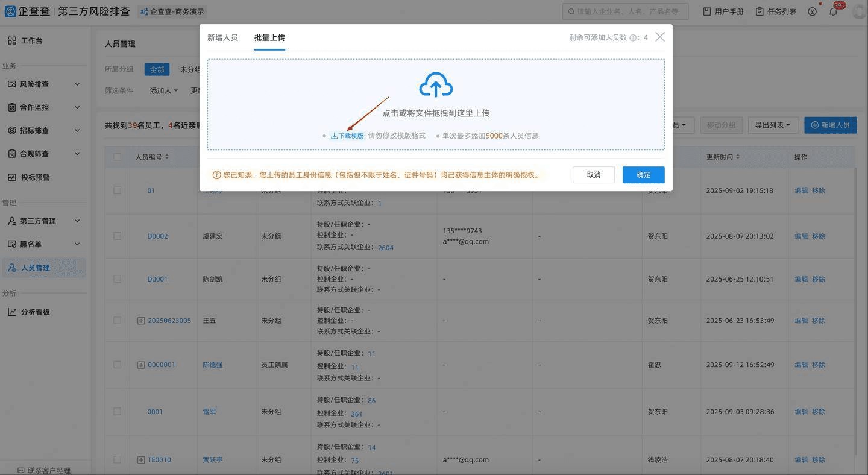
Task: Select the 批量上传 tab
Action: coord(269,37)
